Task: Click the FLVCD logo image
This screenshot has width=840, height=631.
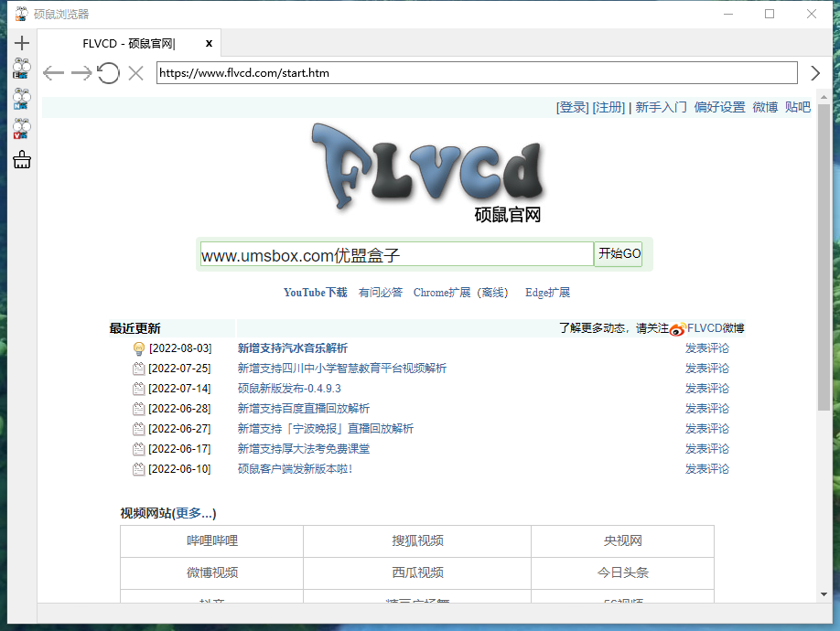Action: [x=427, y=174]
